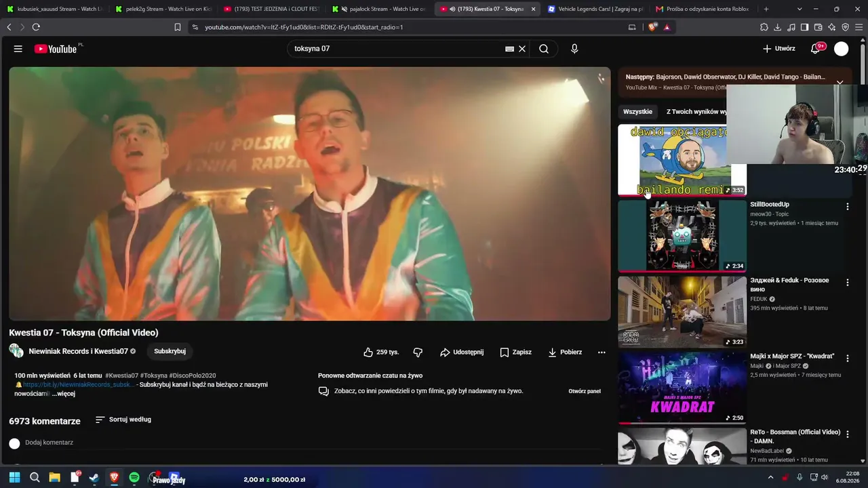Click the ReTo - Bossman video title
This screenshot has height=488, width=868.
(x=795, y=436)
